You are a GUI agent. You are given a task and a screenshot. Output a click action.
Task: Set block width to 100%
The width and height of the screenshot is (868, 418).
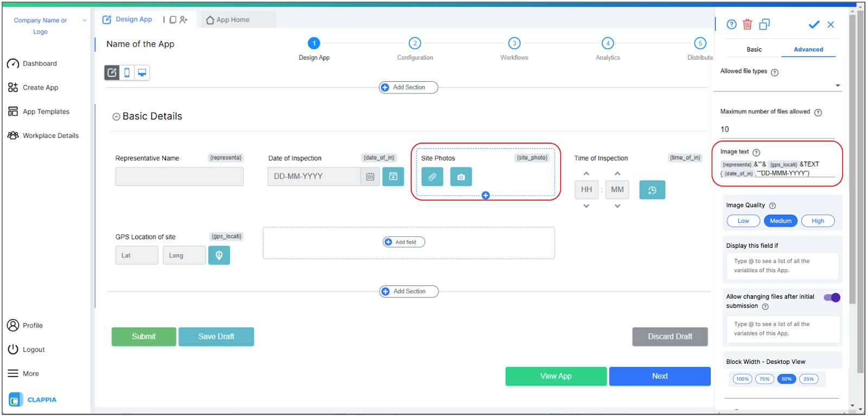coord(743,379)
